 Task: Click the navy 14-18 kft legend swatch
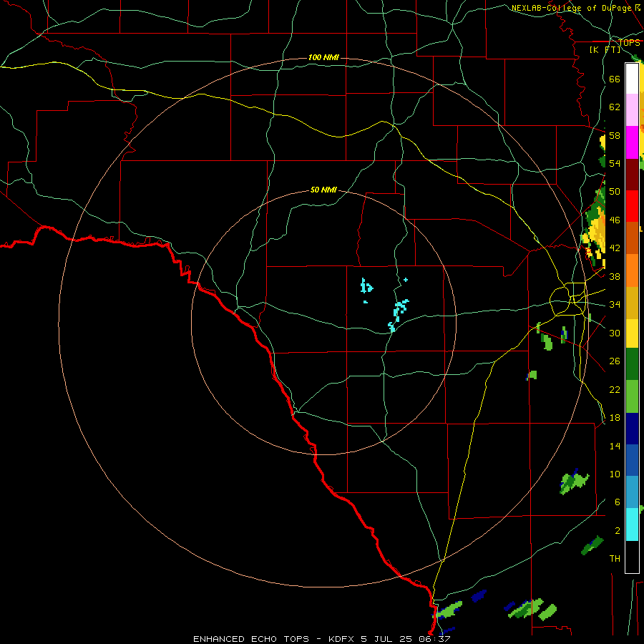(632, 429)
